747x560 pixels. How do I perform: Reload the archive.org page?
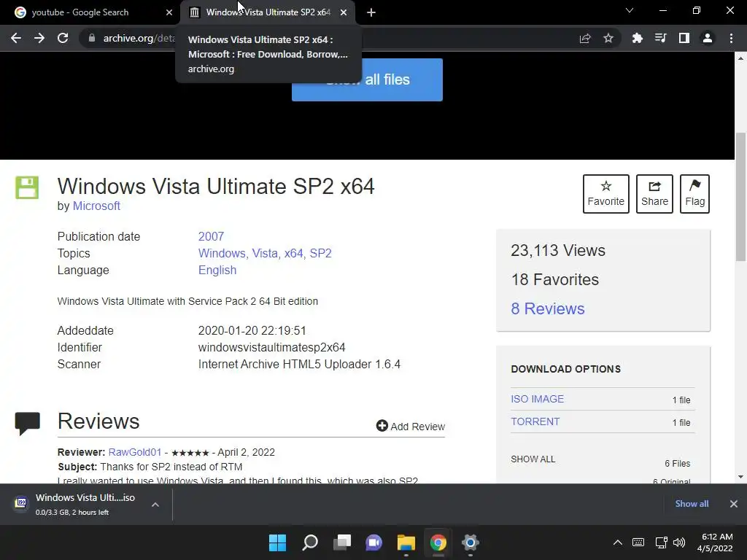coord(63,38)
